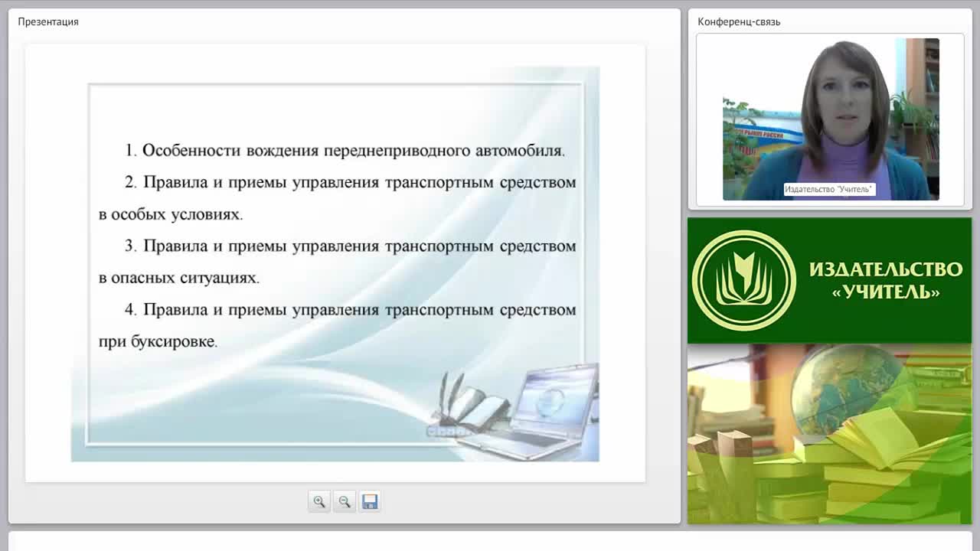Click the Конференц-связь panel title
This screenshot has height=551, width=980.
739,21
